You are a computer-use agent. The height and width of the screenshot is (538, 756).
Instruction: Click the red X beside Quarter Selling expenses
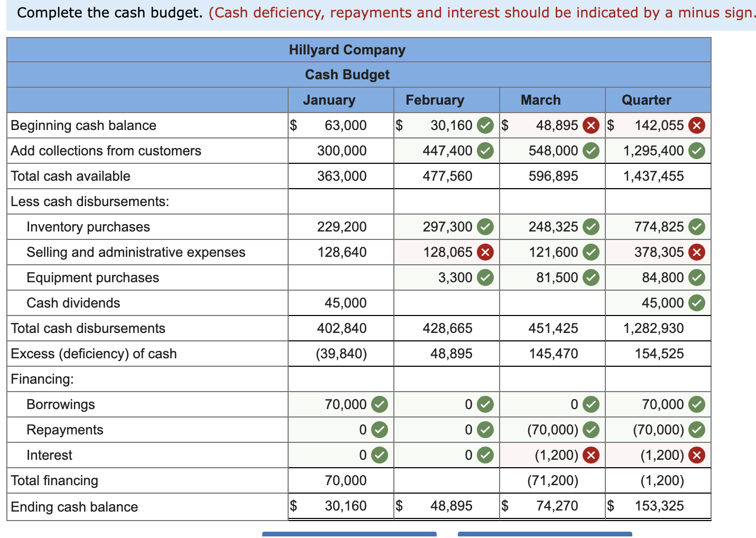[696, 252]
